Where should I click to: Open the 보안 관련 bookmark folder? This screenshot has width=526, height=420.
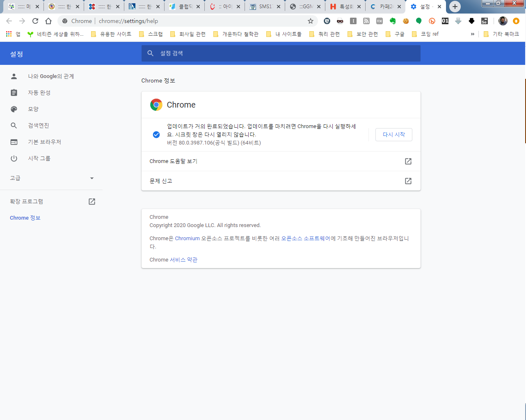pos(363,34)
